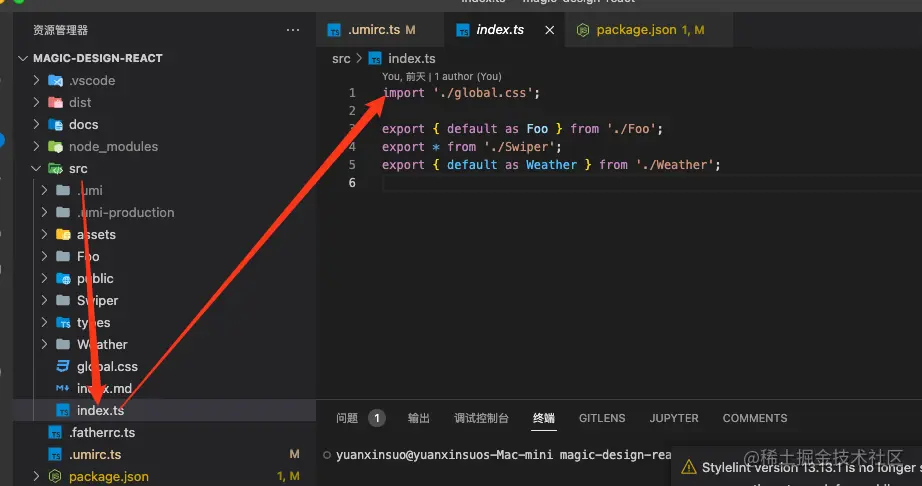This screenshot has height=486, width=922.
Task: Click the import './global.css' code line
Action: pos(461,92)
